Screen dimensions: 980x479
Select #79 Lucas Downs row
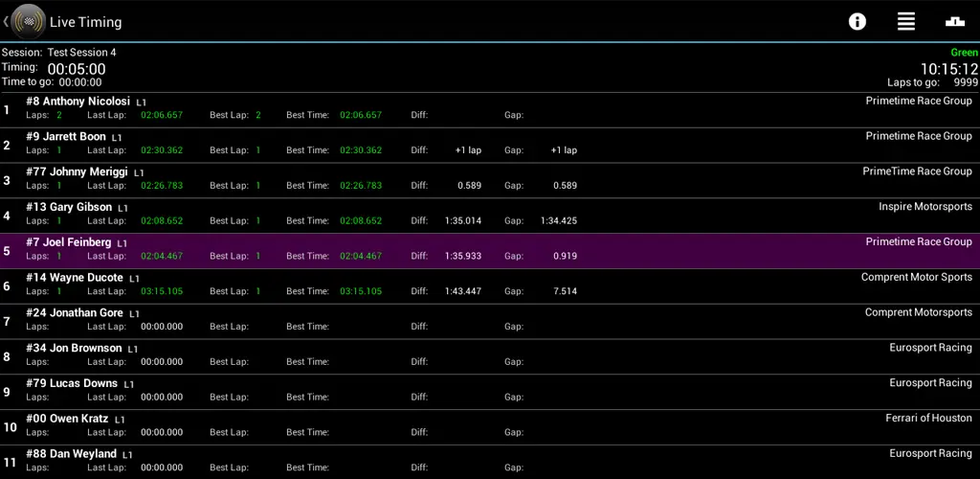pyautogui.click(x=490, y=392)
